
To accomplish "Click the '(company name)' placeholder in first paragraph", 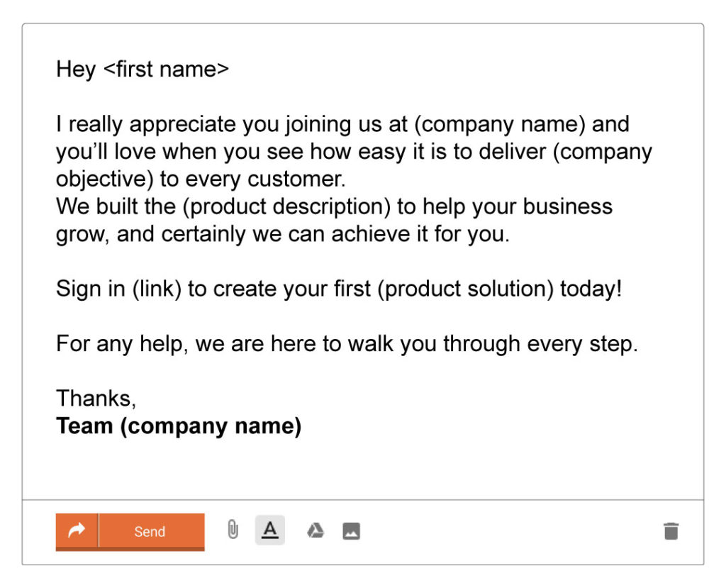I will pos(500,124).
